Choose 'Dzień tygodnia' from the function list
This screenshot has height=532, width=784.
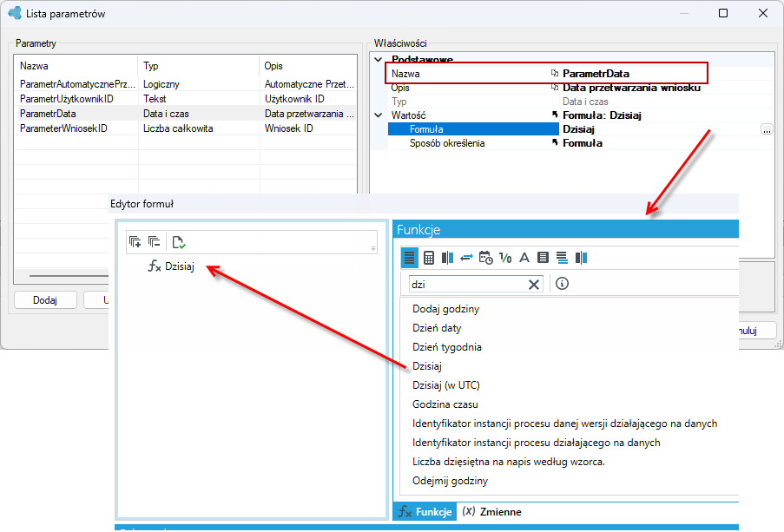coord(446,347)
